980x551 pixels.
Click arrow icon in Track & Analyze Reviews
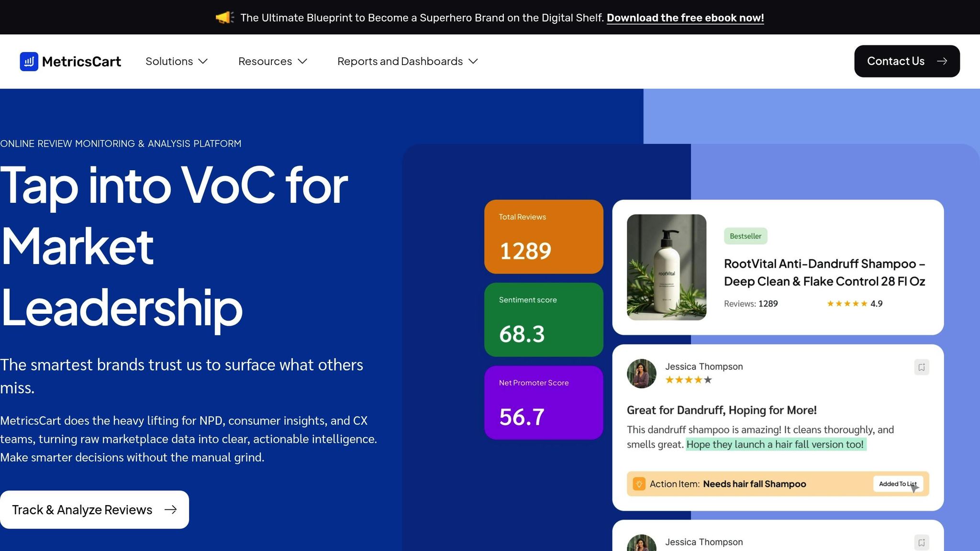(x=170, y=510)
